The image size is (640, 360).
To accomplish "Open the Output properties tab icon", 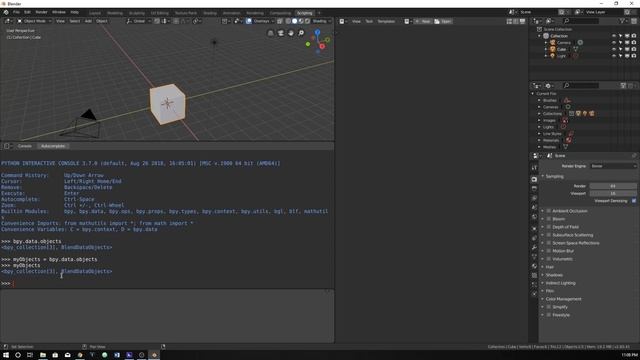I will click(x=534, y=189).
